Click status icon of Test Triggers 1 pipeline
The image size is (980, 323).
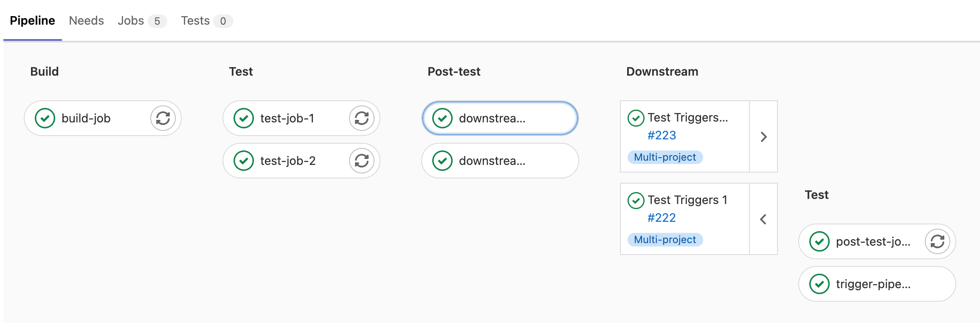click(636, 201)
